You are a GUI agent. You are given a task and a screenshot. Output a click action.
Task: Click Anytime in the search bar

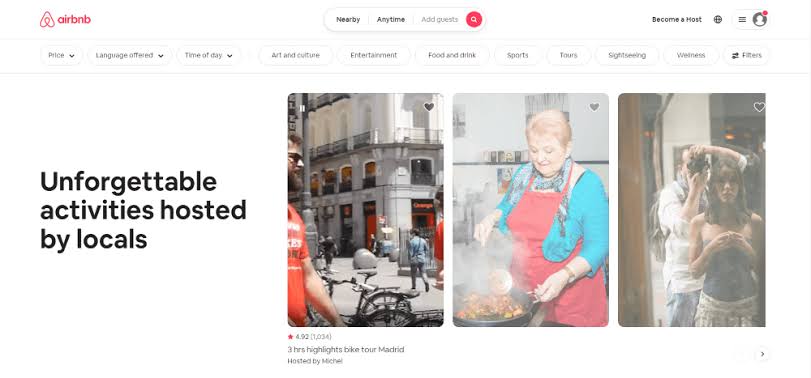coord(391,20)
